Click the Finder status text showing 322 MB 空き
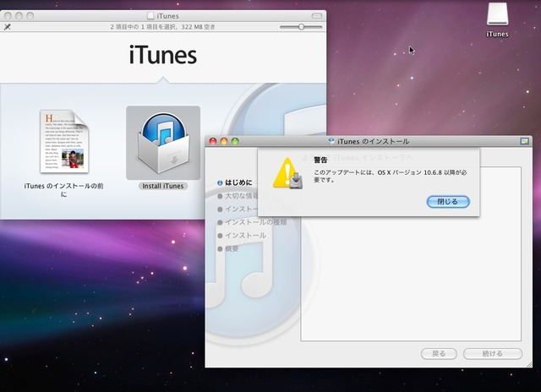 [x=162, y=26]
